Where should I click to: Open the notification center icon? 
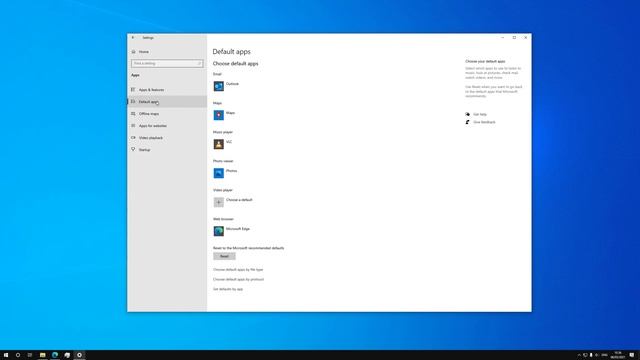632,355
